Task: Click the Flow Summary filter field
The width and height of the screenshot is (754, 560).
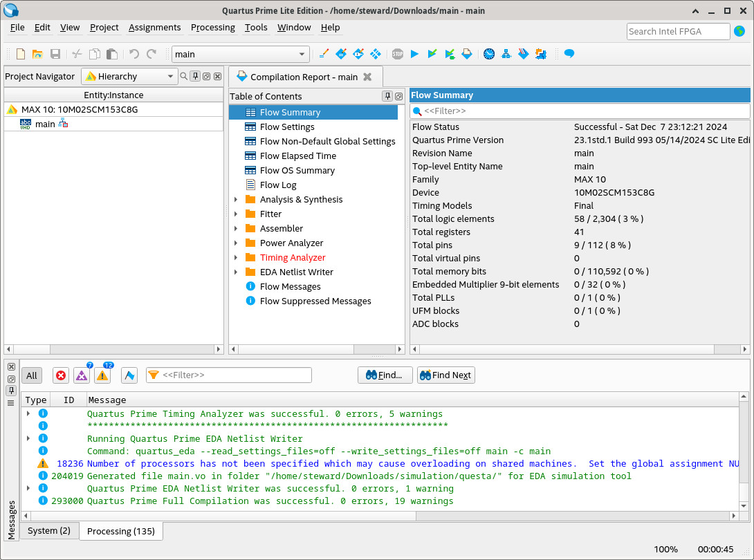Action: (x=580, y=111)
